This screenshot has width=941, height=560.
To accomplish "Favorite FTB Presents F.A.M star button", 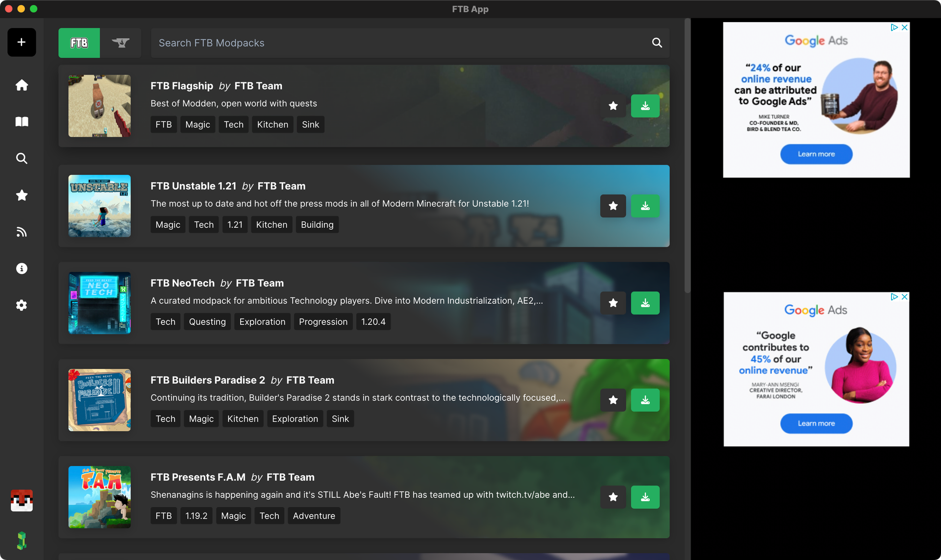I will 613,497.
